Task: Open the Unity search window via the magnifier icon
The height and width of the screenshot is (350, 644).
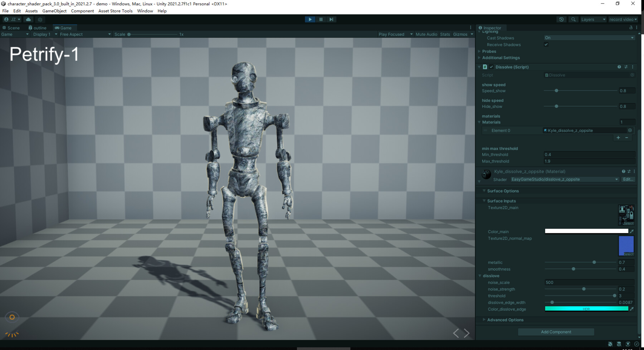Action: 573,19
